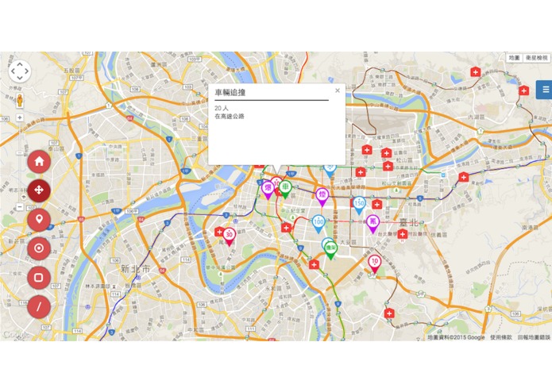
Task: Click the pink 10 marker south of 氯
Action: (x=375, y=264)
